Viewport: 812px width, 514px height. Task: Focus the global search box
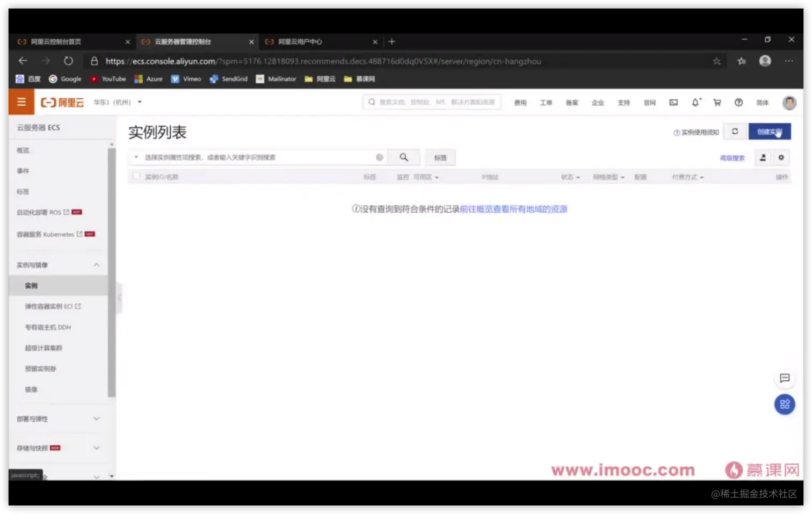click(x=432, y=102)
